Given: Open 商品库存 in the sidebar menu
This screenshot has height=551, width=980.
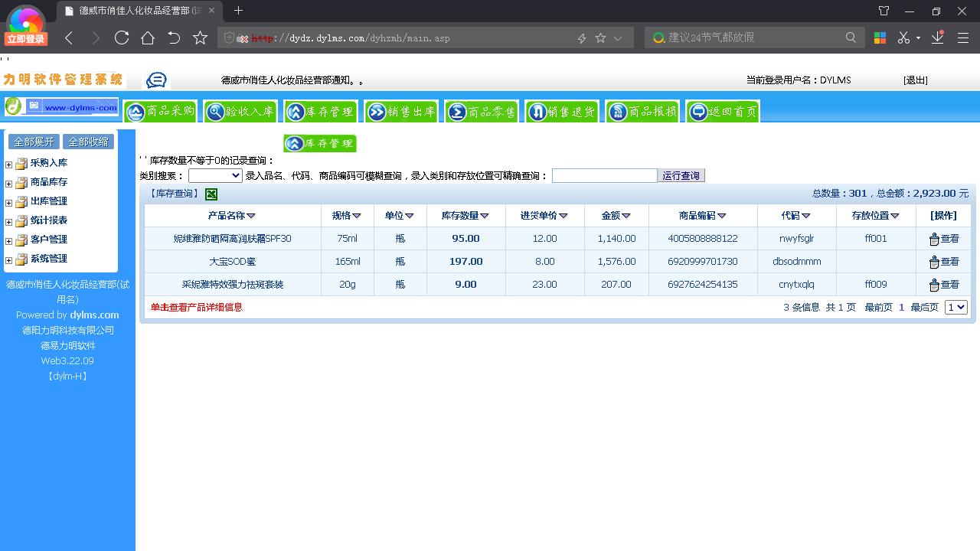Looking at the screenshot, I should point(48,182).
